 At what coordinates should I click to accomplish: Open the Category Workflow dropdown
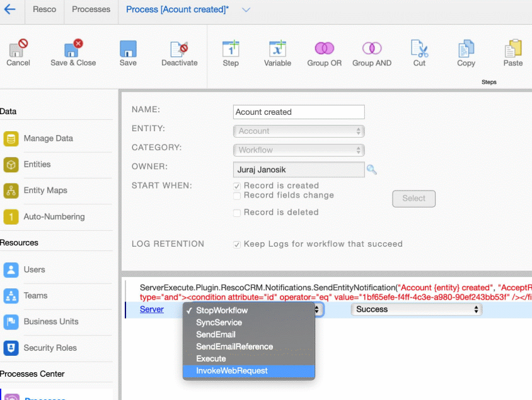[x=299, y=150]
